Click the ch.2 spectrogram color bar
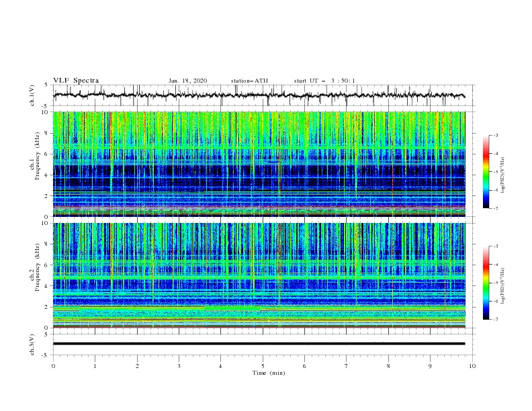The height and width of the screenshot is (411, 532). (x=486, y=283)
